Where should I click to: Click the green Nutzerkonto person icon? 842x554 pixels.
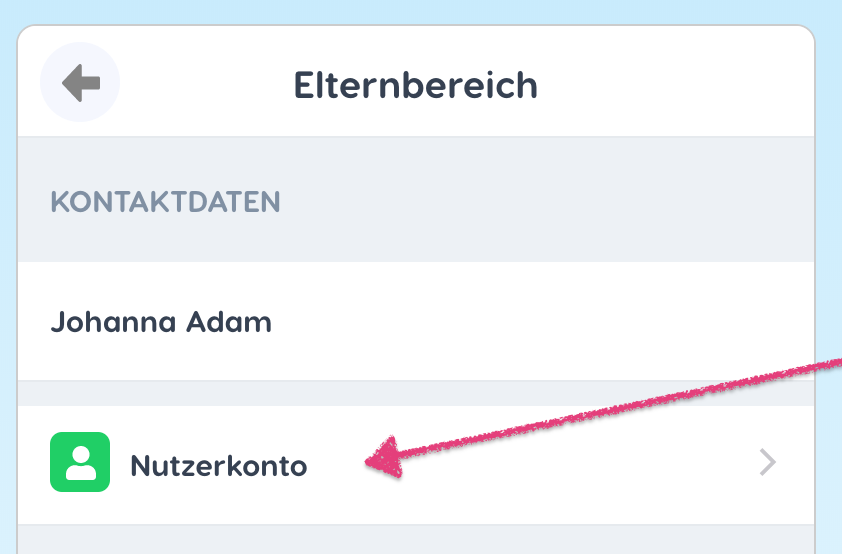coord(80,462)
